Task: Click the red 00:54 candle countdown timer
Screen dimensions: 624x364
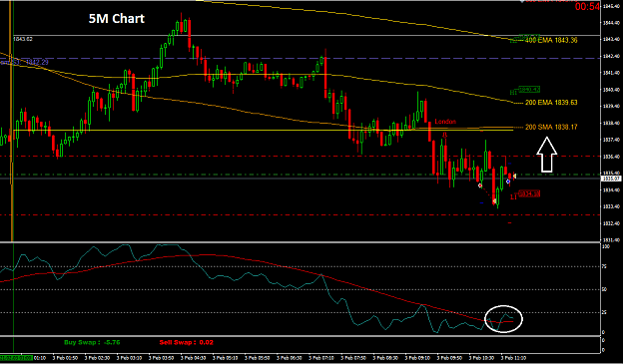Action: click(x=587, y=6)
